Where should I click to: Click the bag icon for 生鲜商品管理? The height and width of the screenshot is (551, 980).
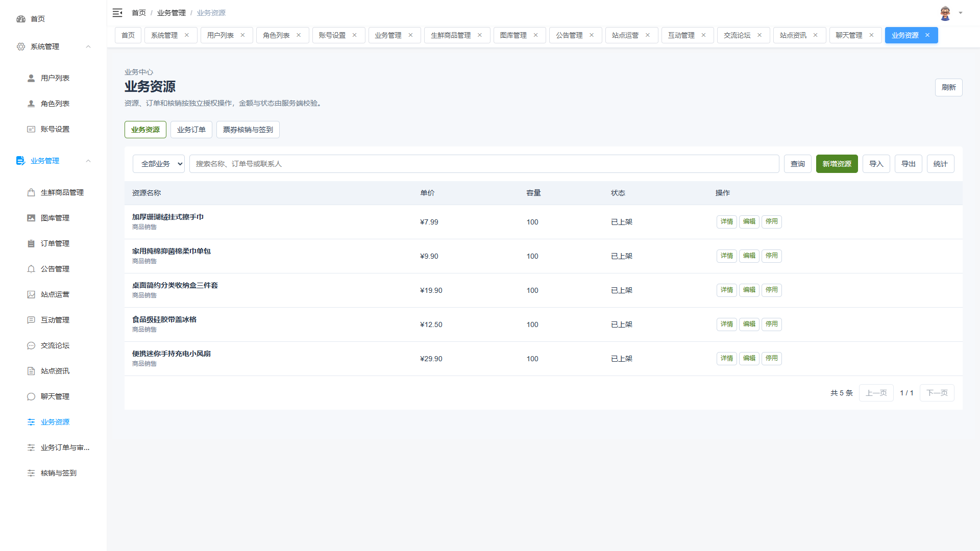pyautogui.click(x=31, y=192)
